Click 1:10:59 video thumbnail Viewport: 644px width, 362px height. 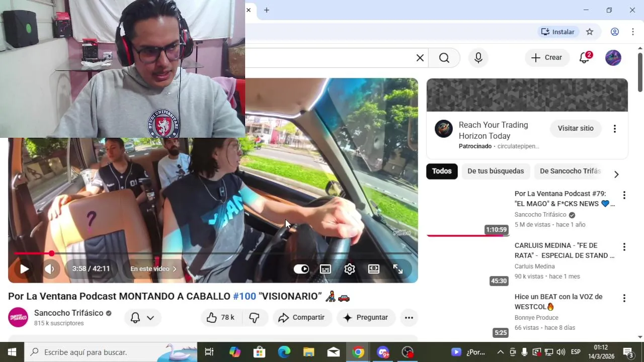pos(468,213)
